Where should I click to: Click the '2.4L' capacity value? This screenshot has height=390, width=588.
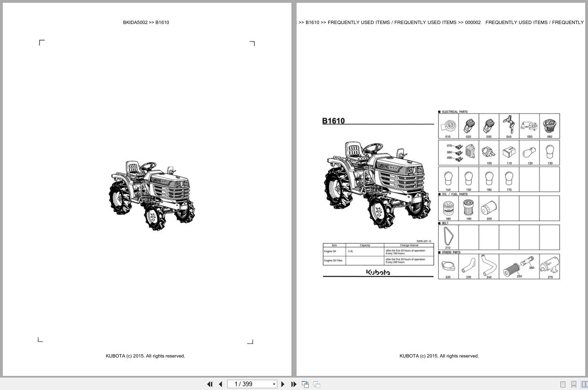351,251
